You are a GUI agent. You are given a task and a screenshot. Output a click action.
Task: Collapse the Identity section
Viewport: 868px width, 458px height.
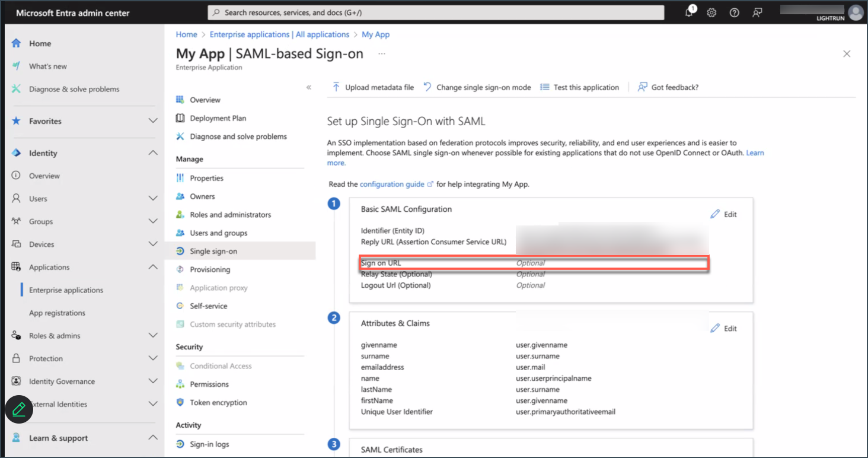(x=152, y=153)
